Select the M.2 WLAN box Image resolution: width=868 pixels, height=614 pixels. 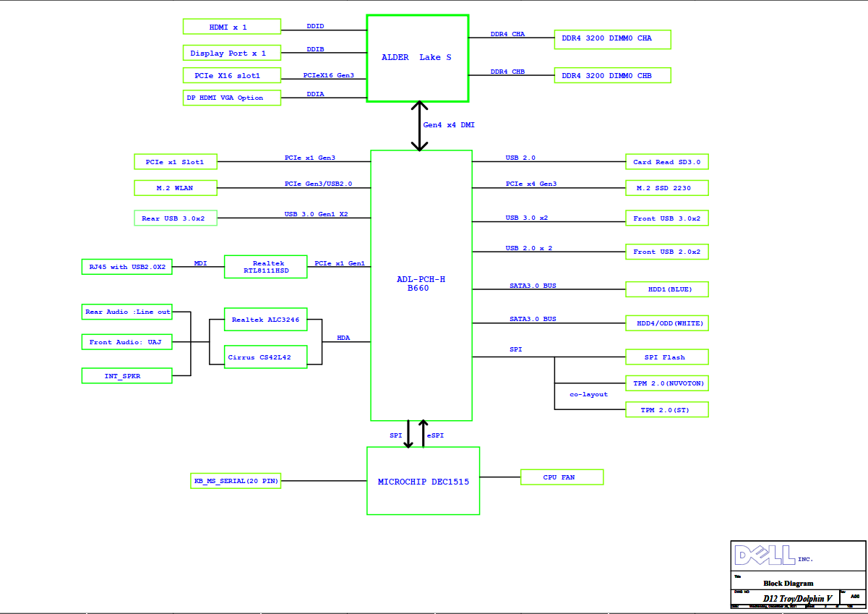click(175, 188)
